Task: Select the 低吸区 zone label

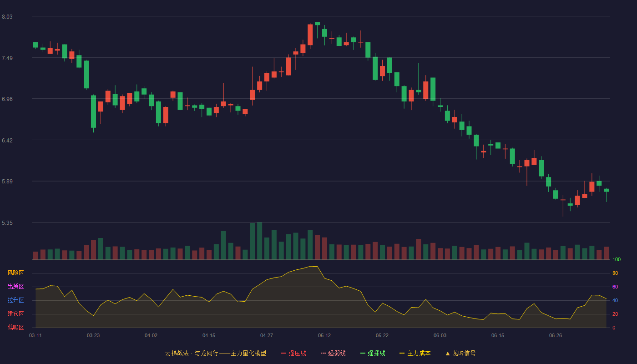Action: 15,327
